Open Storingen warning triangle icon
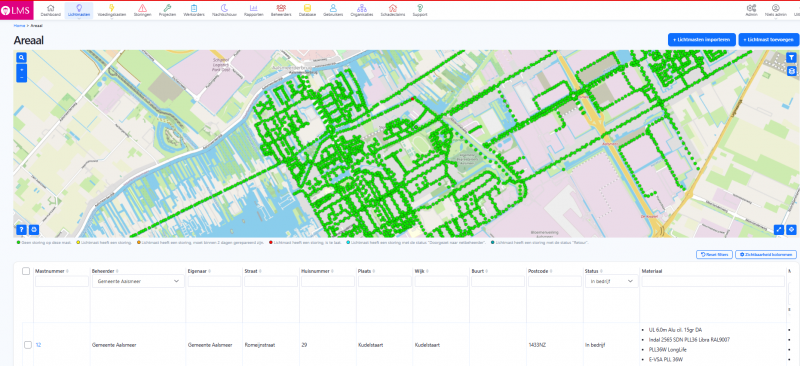The width and height of the screenshot is (800, 366). click(142, 10)
